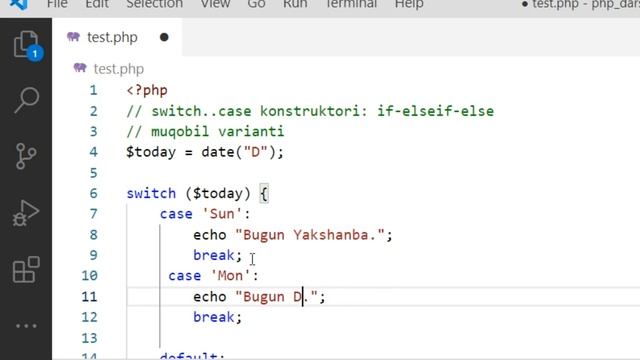The width and height of the screenshot is (640, 360).
Task: Click test.php in the breadcrumb bar
Action: [x=119, y=69]
